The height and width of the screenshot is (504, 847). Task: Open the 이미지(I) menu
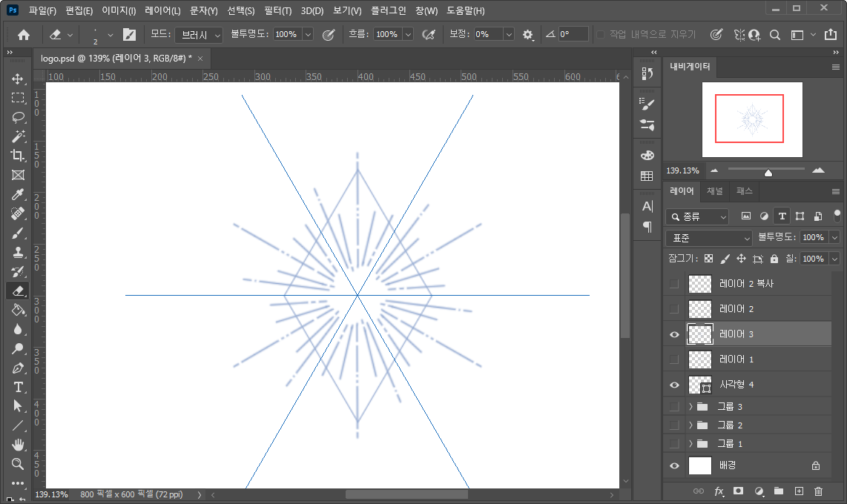119,11
